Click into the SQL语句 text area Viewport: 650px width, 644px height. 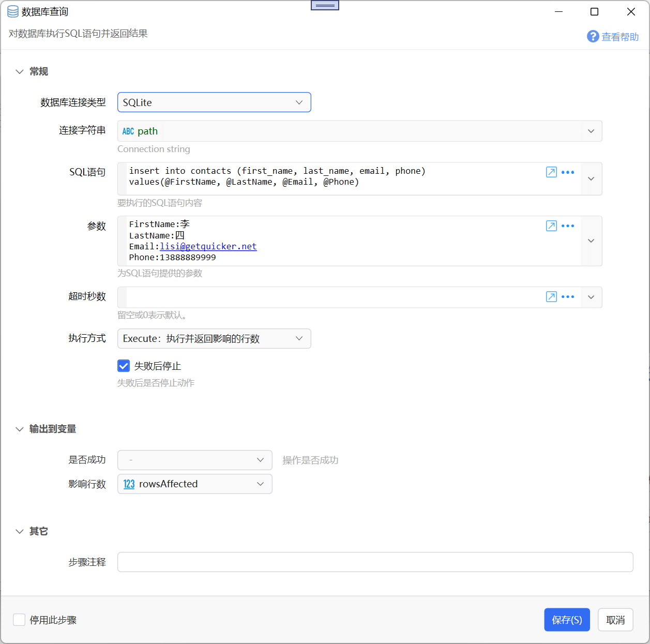pos(335,178)
